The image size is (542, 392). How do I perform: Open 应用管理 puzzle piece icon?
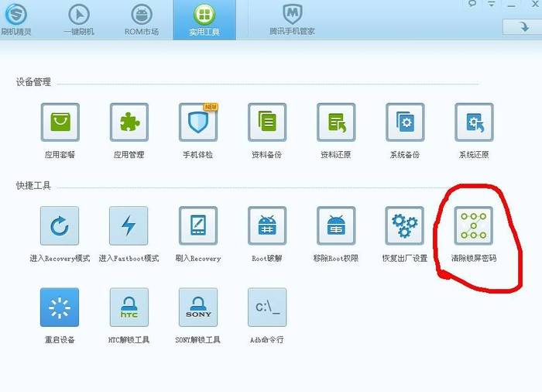(129, 122)
